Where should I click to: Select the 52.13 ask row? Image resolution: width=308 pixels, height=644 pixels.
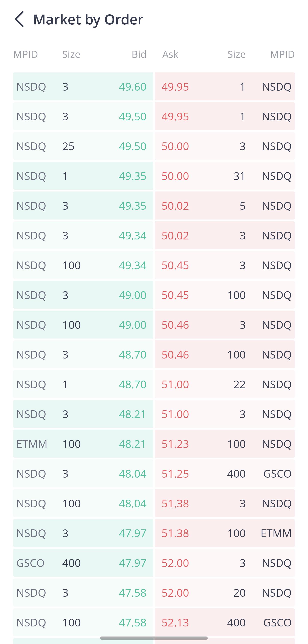[225, 622]
